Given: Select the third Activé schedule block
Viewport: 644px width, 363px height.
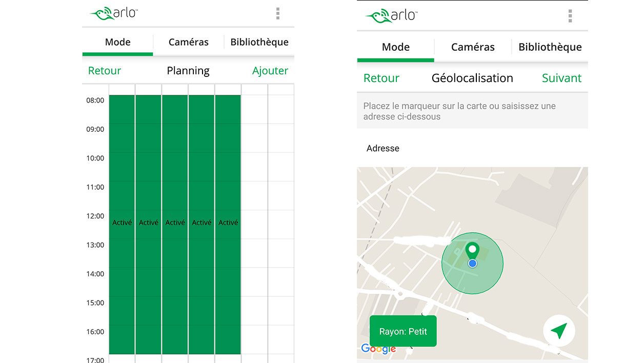Looking at the screenshot, I should coord(175,223).
